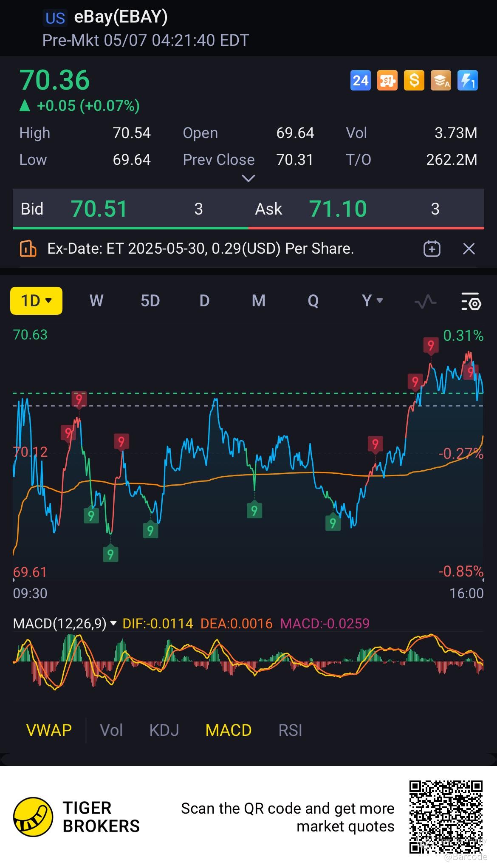Tap the blue lightning bolt badge

click(x=467, y=80)
